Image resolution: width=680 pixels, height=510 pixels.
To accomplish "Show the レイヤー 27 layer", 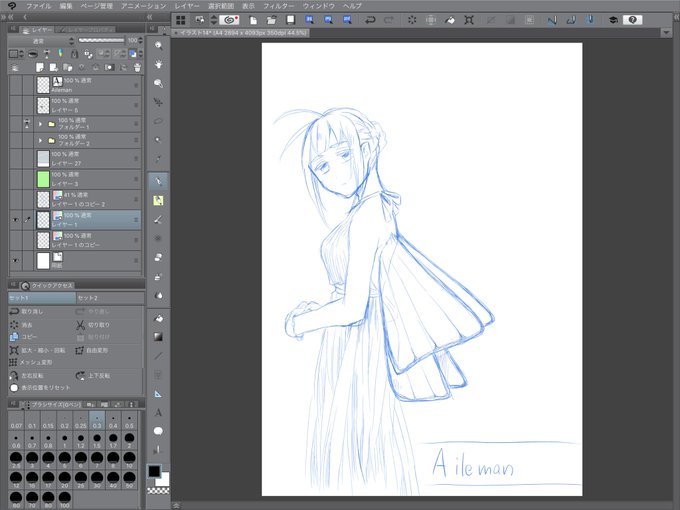I will 16,158.
